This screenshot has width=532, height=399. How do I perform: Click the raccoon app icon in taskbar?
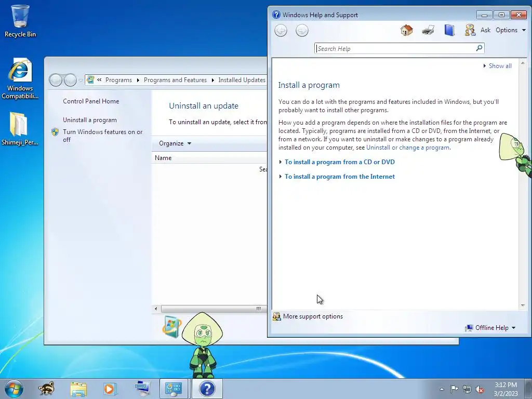click(x=46, y=389)
